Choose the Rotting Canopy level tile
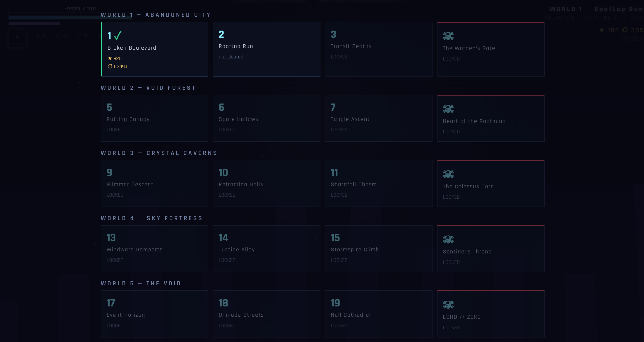This screenshot has width=644, height=342. tap(154, 118)
